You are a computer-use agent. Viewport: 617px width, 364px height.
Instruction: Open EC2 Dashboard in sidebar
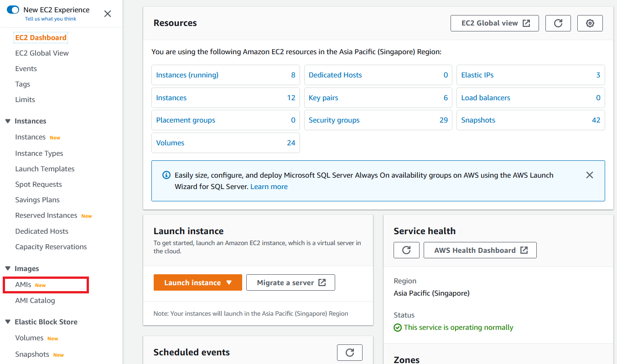pos(41,38)
